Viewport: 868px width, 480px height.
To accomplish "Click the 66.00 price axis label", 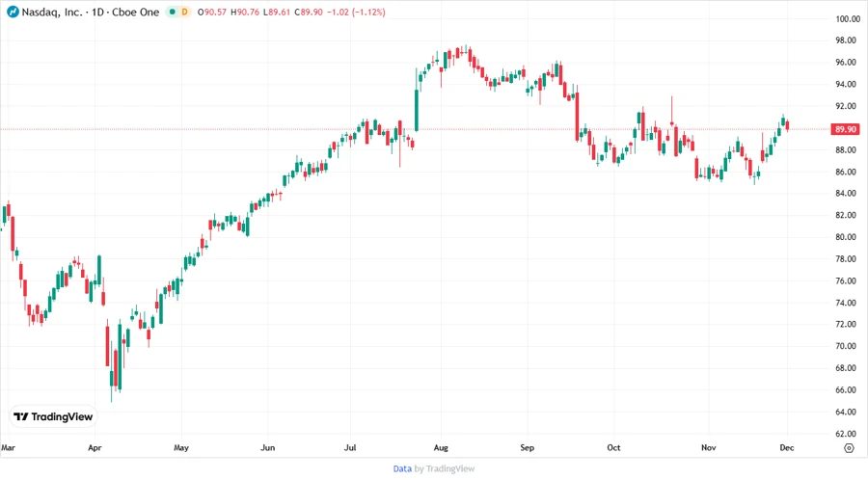I will point(846,389).
